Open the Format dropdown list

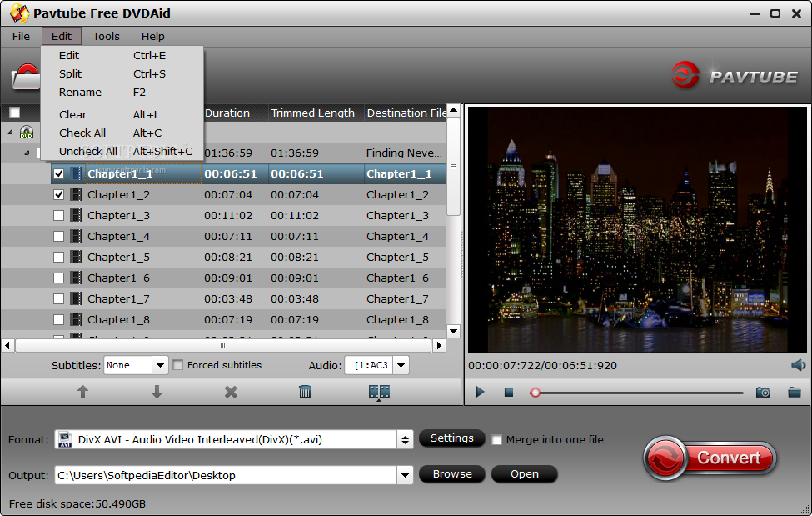(405, 440)
